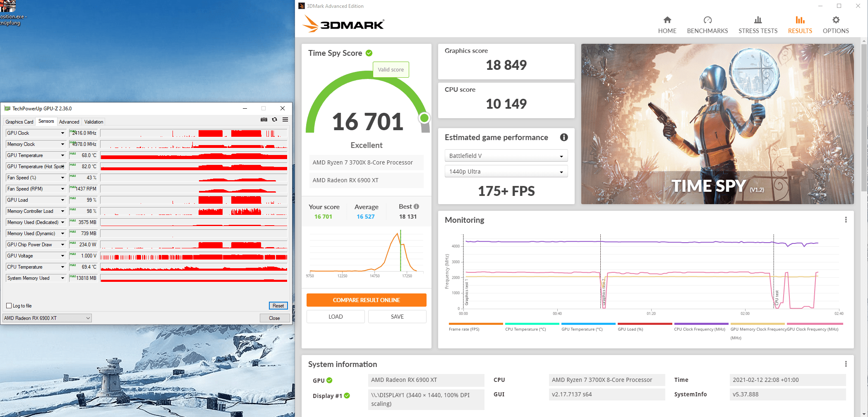Click the CPU score value 10 149
The image size is (868, 417).
[x=506, y=104]
